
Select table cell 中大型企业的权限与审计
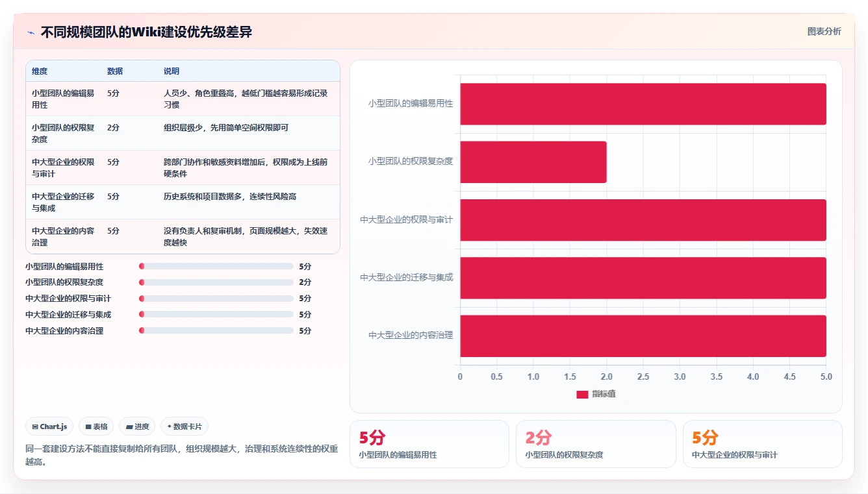pos(64,167)
